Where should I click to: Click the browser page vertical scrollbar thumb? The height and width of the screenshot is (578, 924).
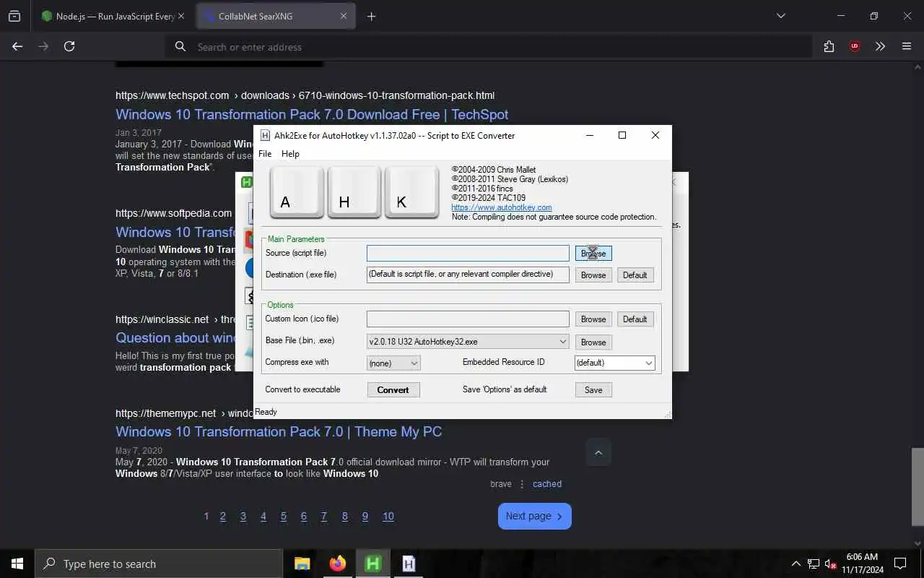click(x=918, y=486)
